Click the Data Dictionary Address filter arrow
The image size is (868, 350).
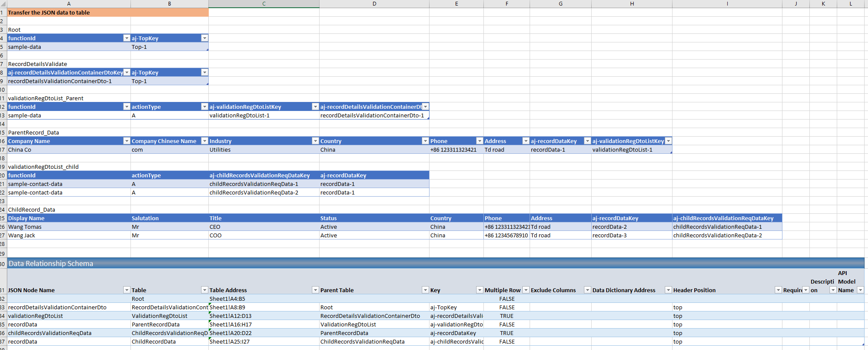point(668,290)
